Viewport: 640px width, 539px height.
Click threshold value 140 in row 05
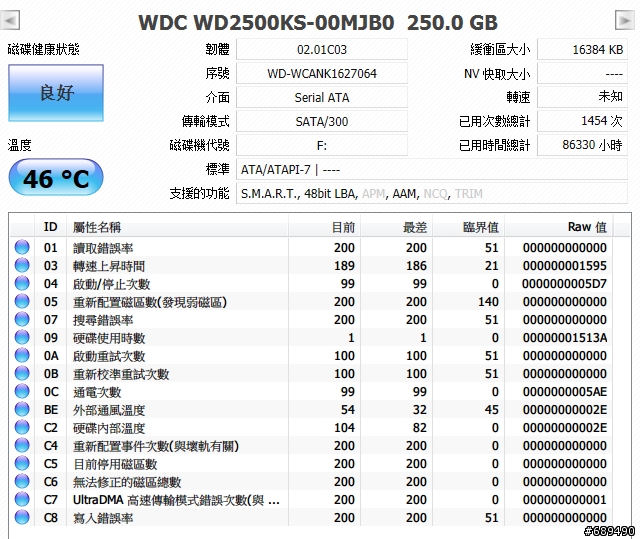click(x=488, y=302)
